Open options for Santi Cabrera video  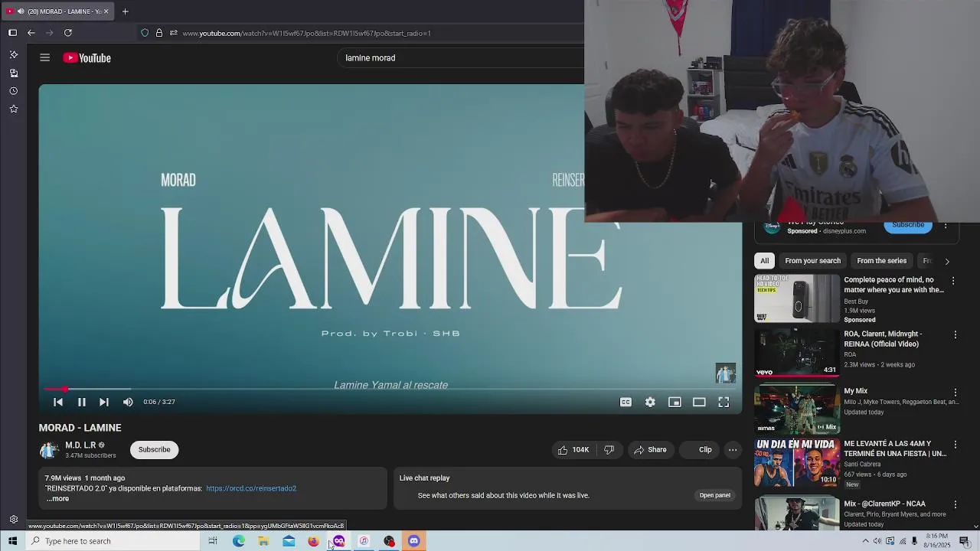click(x=955, y=445)
